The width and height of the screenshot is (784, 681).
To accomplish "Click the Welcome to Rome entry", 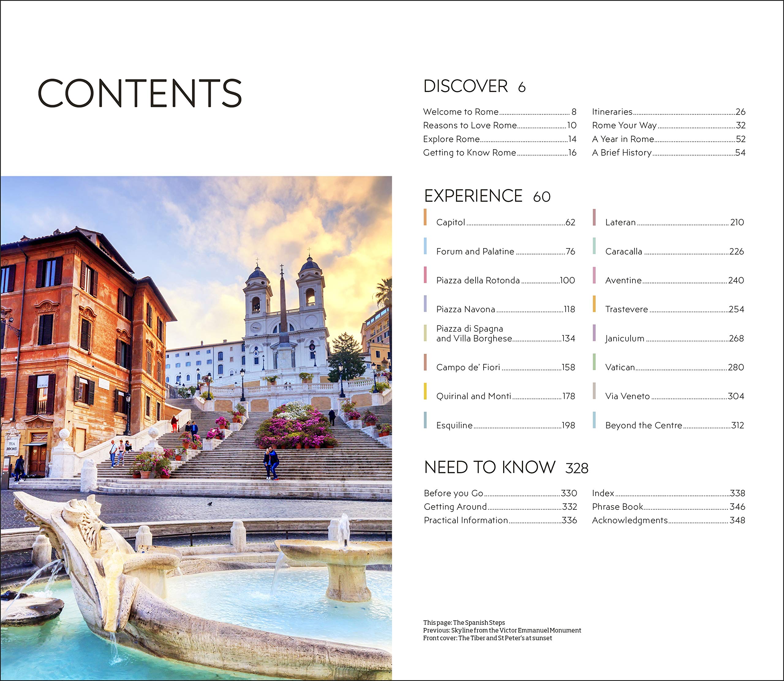I will click(x=460, y=112).
